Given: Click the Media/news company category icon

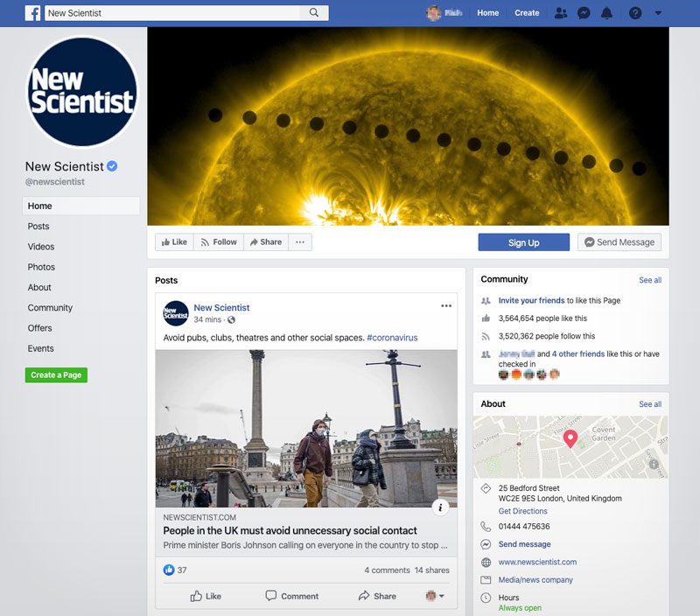Looking at the screenshot, I should coord(486,580).
